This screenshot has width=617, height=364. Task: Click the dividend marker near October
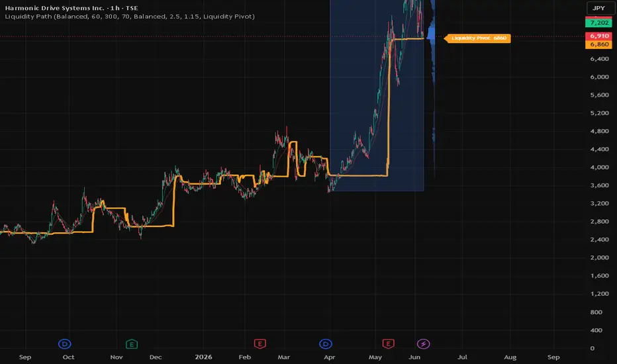65,344
